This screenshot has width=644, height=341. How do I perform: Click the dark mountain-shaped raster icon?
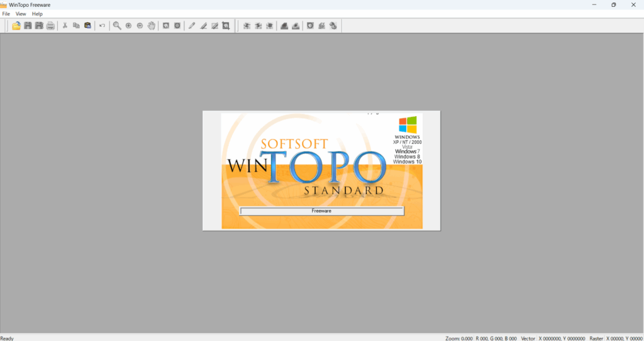(284, 26)
